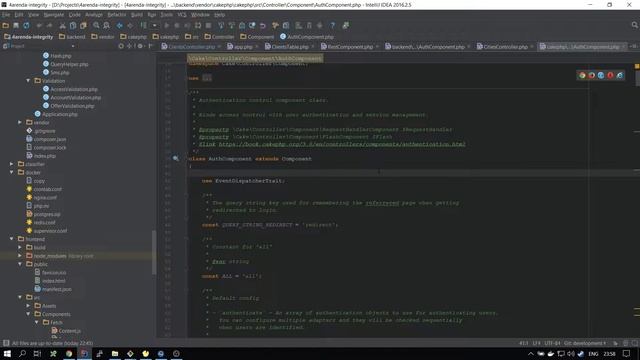The height and width of the screenshot is (360, 640).
Task: Click Controller breadcrumb folder
Action: click(x=220, y=37)
